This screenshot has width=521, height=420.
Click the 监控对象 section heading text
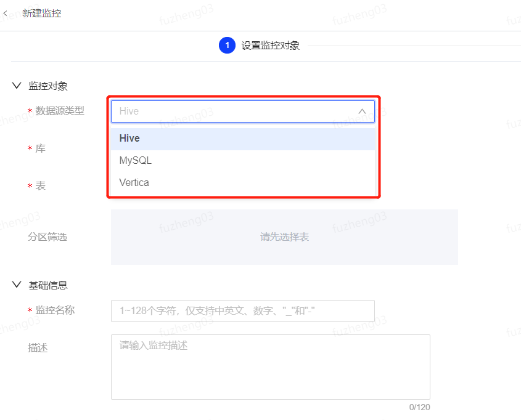48,86
